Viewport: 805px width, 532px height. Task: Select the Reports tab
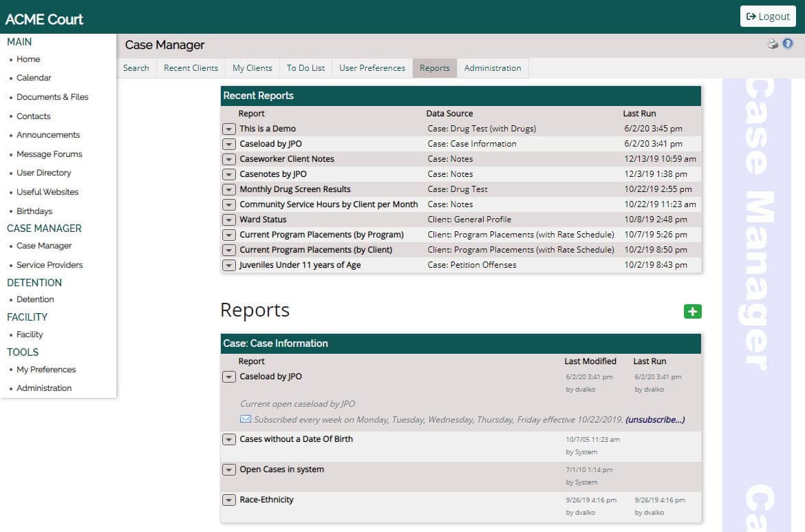click(x=434, y=67)
